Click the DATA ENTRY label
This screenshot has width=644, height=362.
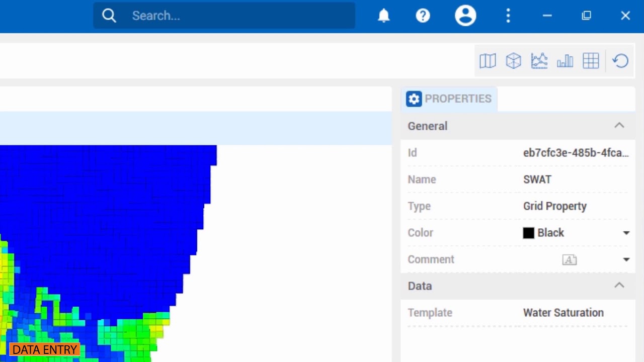click(45, 349)
